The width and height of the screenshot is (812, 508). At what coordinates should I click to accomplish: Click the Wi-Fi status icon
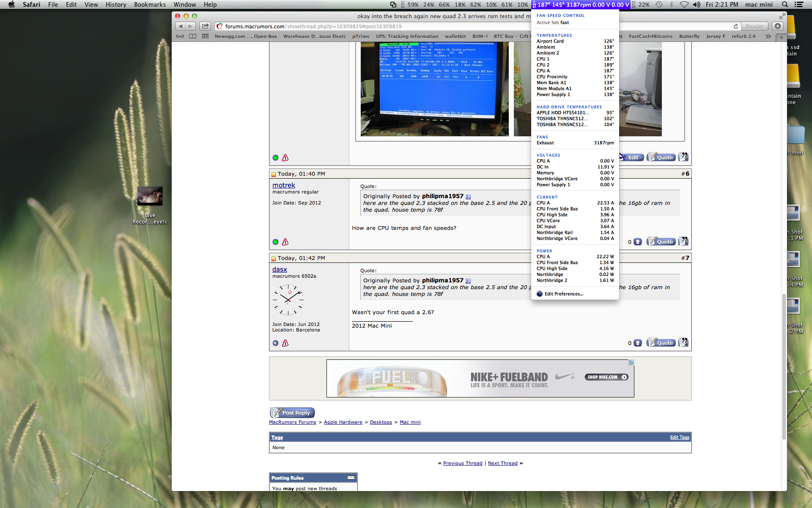(x=684, y=5)
